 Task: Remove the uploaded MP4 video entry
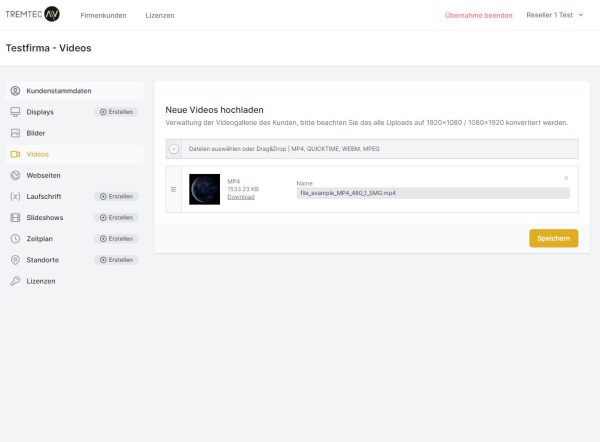click(x=566, y=178)
